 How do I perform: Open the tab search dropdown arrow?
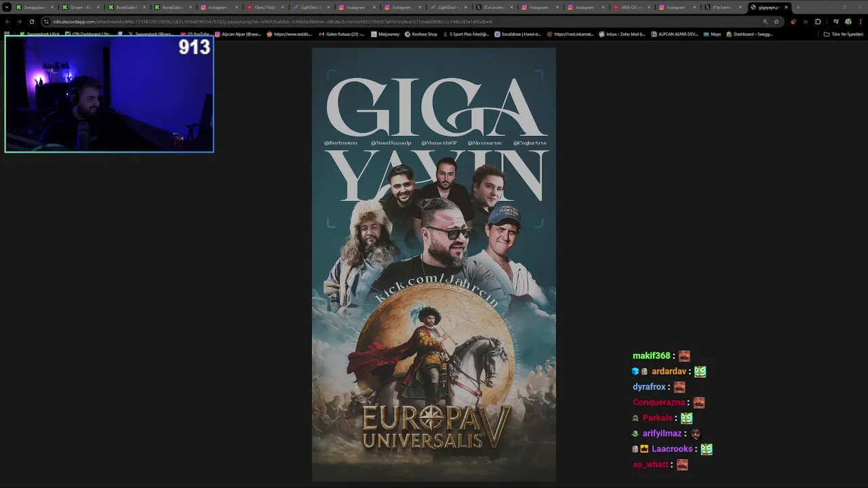point(7,7)
